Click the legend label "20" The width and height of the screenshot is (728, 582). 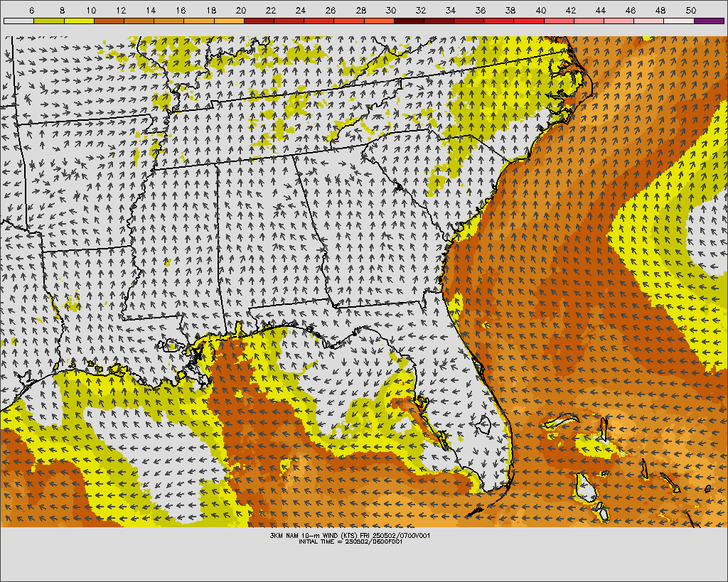(240, 10)
